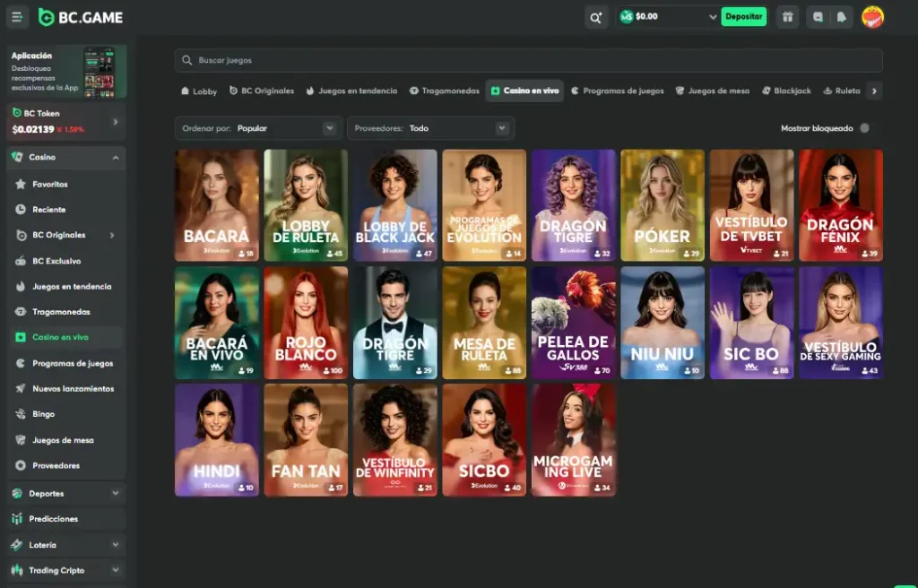Switch to the Tragamonedas tab

tap(445, 91)
